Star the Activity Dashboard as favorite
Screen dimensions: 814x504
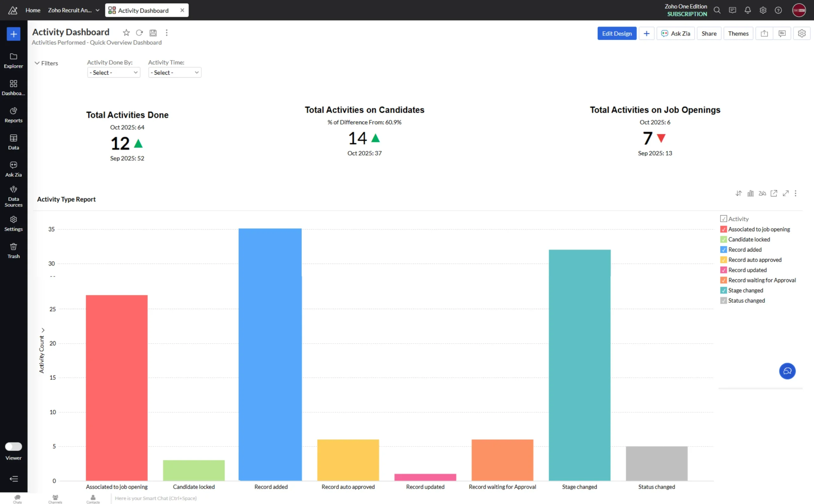[x=126, y=32]
